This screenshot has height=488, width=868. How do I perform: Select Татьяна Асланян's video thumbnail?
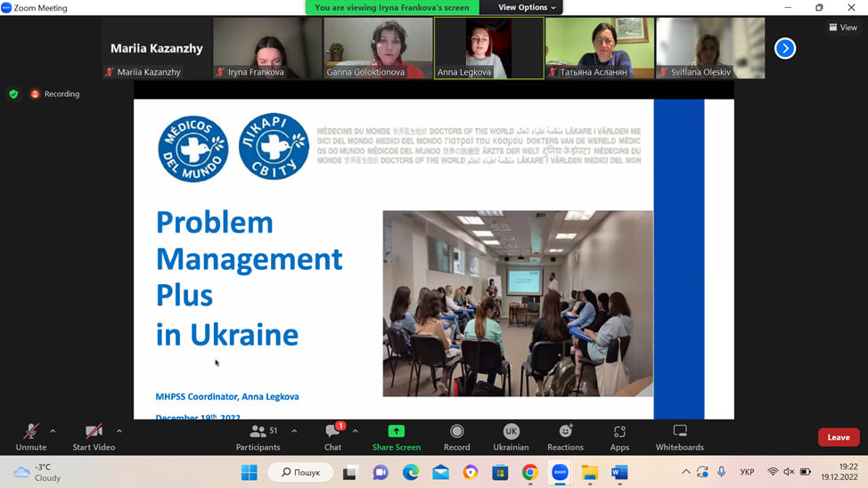[600, 48]
